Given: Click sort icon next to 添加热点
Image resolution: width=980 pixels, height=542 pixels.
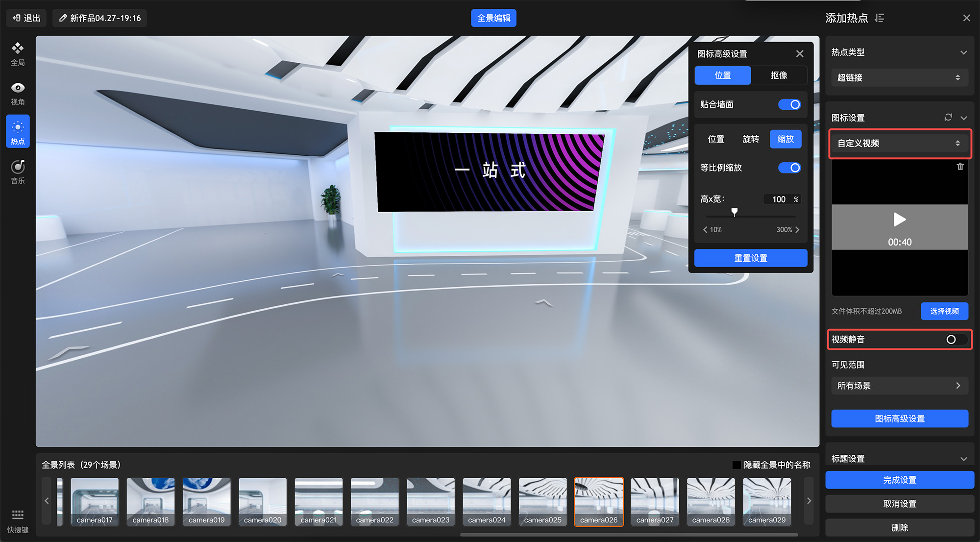Looking at the screenshot, I should 880,18.
